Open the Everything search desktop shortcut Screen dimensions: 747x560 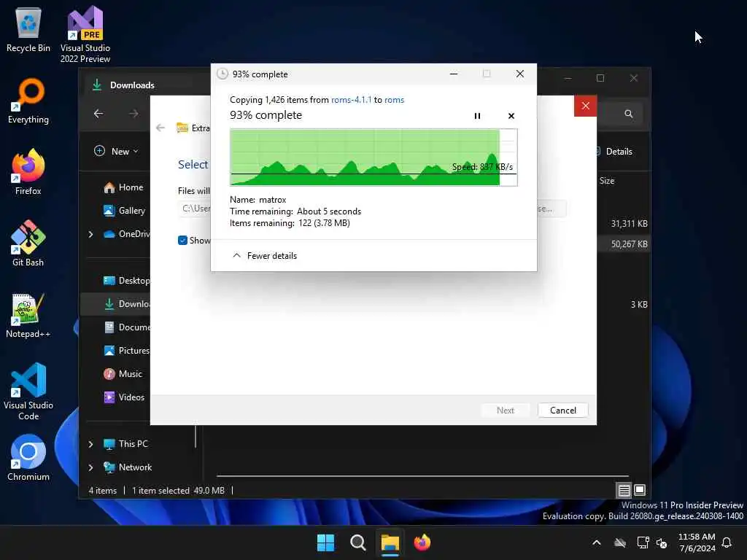[x=28, y=101]
